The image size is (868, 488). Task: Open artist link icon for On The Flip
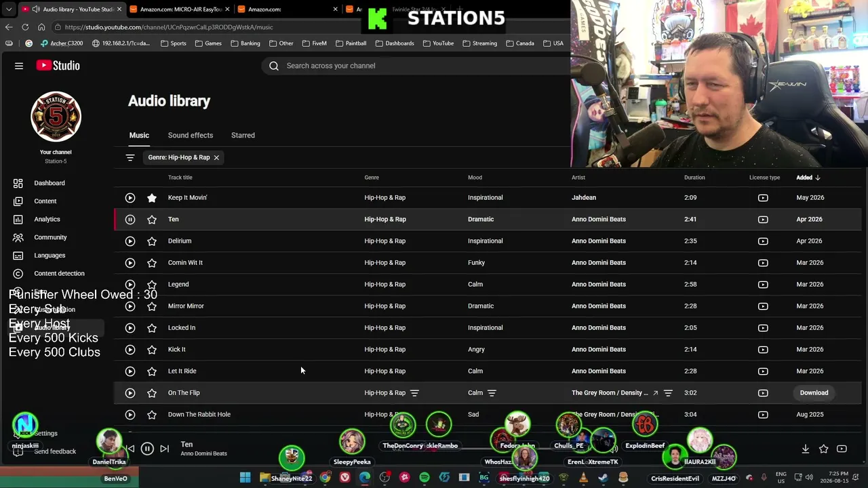click(x=655, y=393)
